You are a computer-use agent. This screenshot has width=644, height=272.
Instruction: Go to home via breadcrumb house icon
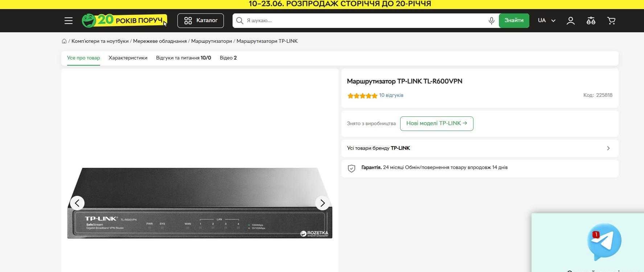[x=64, y=41]
